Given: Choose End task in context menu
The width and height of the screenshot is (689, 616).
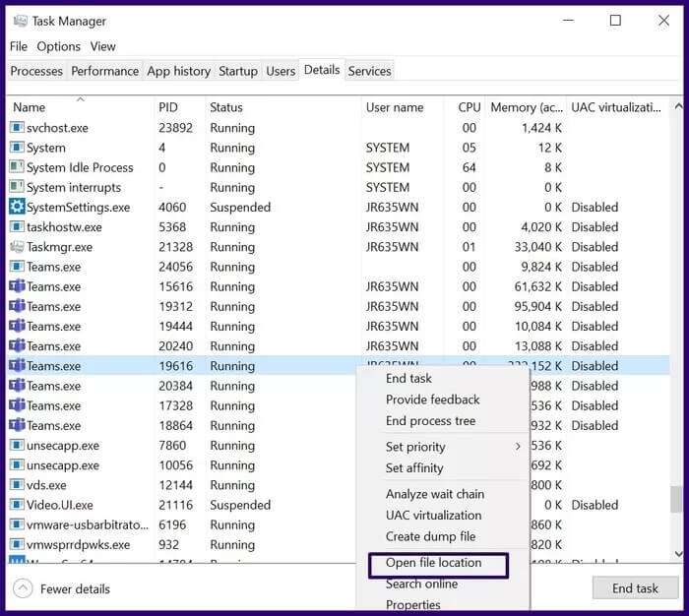Looking at the screenshot, I should [408, 378].
